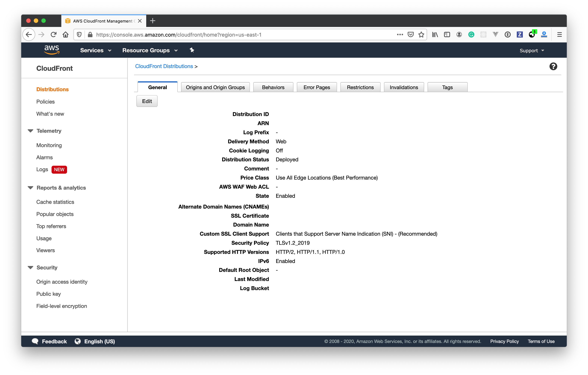Open the Firefox Library icon
The height and width of the screenshot is (375, 588).
click(435, 35)
